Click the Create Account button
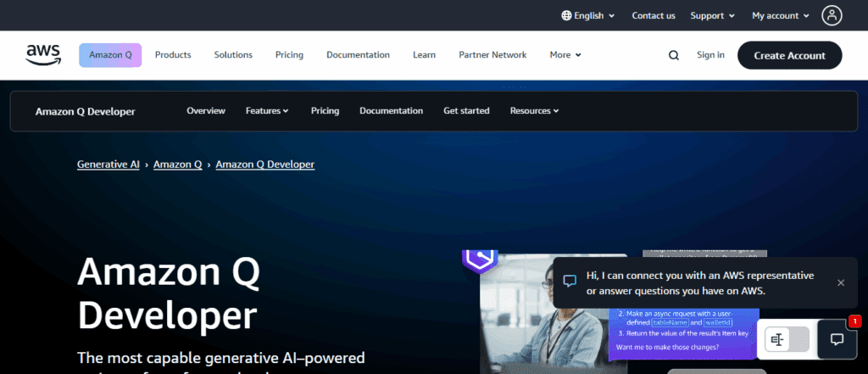The width and height of the screenshot is (868, 374). pyautogui.click(x=789, y=55)
